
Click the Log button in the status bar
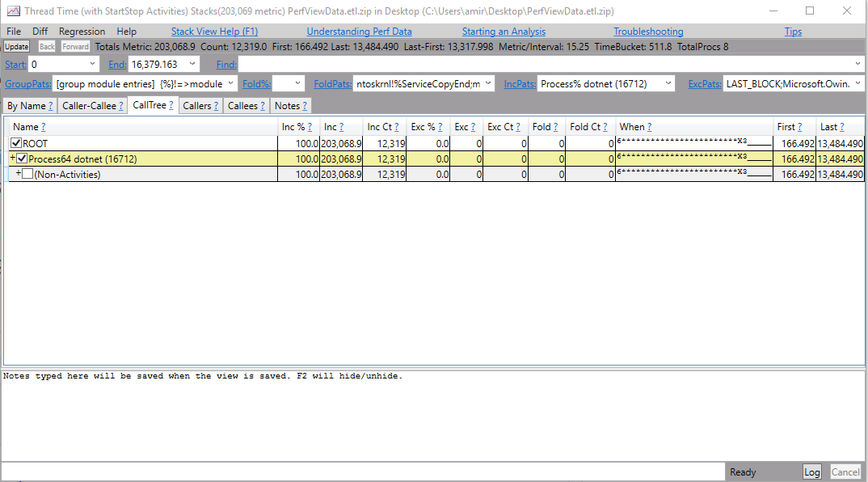pos(812,471)
